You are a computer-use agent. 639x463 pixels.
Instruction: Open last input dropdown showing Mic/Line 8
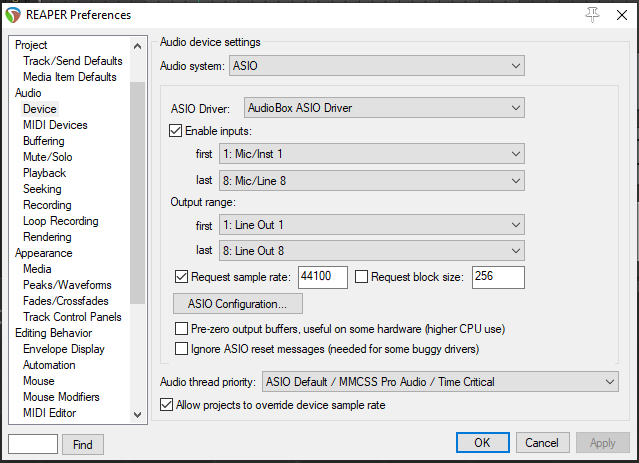pyautogui.click(x=372, y=181)
